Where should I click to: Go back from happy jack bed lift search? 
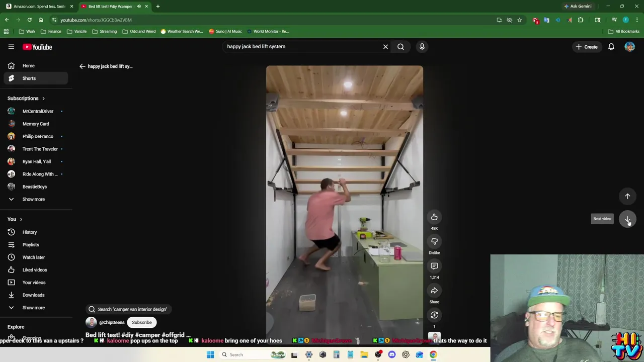click(83, 66)
